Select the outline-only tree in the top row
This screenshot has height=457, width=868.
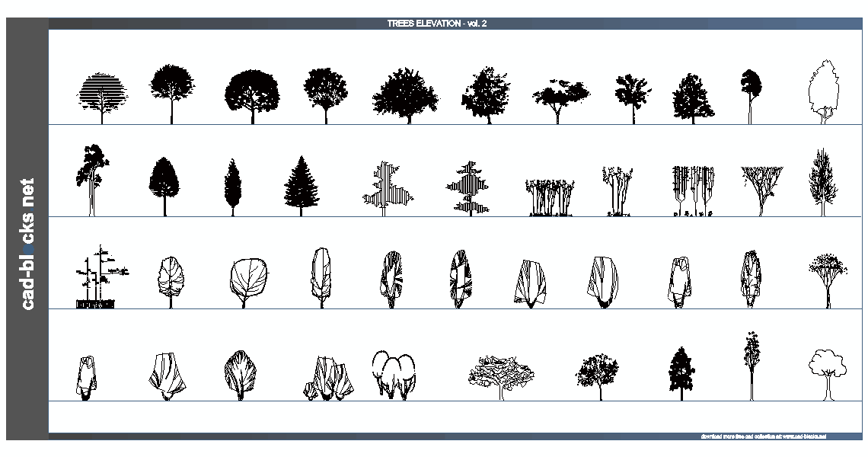coord(822,91)
